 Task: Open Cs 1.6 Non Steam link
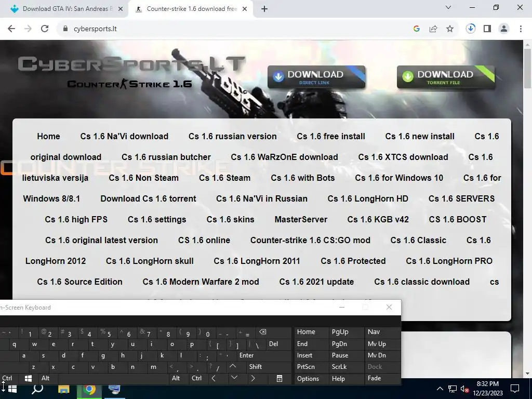point(143,178)
